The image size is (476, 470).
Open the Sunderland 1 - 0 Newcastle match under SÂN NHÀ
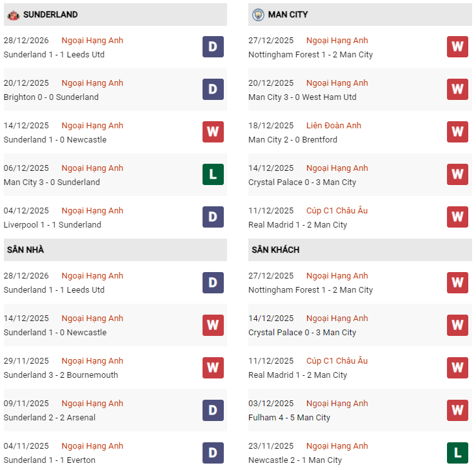tap(55, 333)
